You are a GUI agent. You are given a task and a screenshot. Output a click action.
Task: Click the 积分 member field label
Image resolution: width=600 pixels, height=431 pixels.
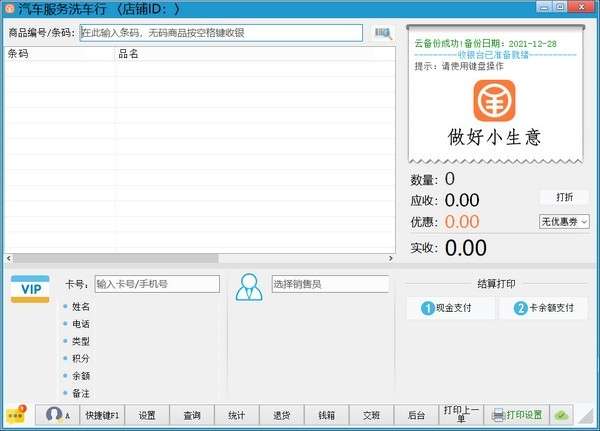(81, 359)
